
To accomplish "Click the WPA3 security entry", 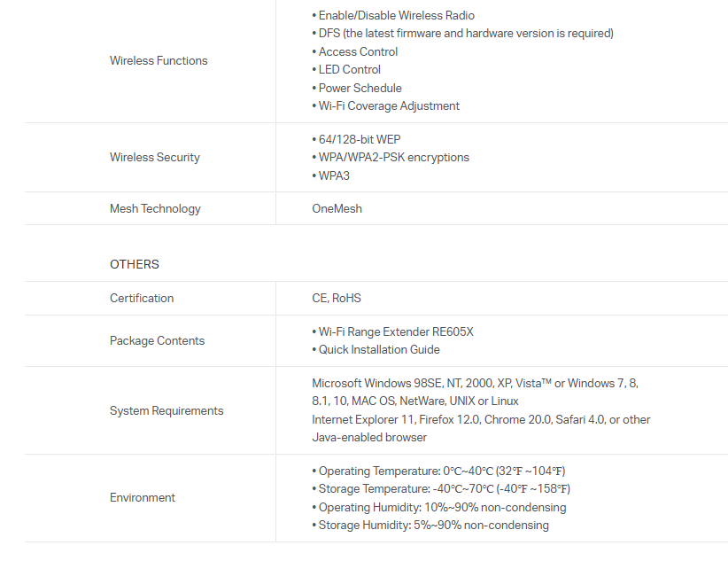I will (334, 176).
